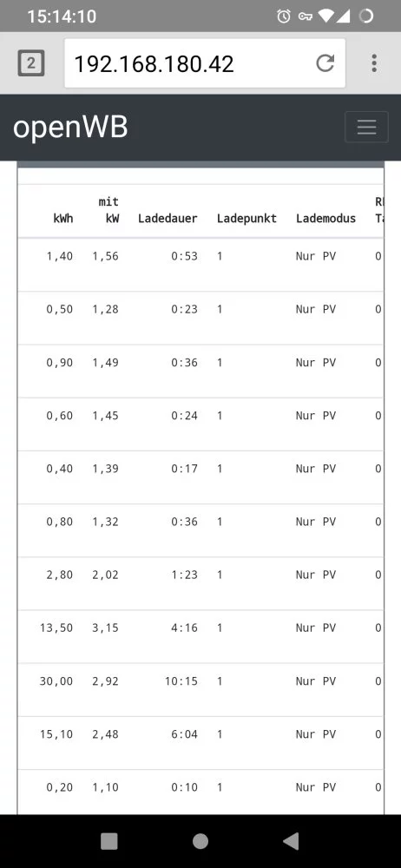This screenshot has width=401, height=868.
Task: Click the 'mit kW' column header
Action: pos(109,210)
